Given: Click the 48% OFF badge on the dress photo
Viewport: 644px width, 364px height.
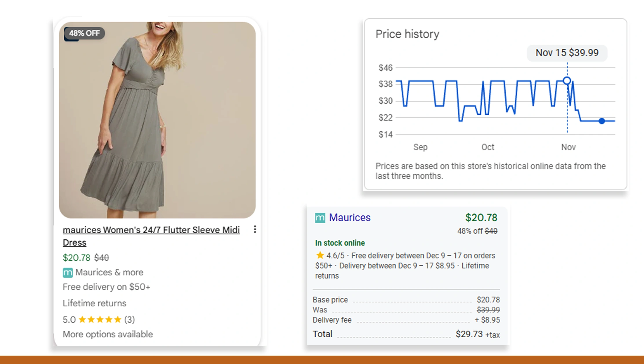Looking at the screenshot, I should tap(84, 33).
